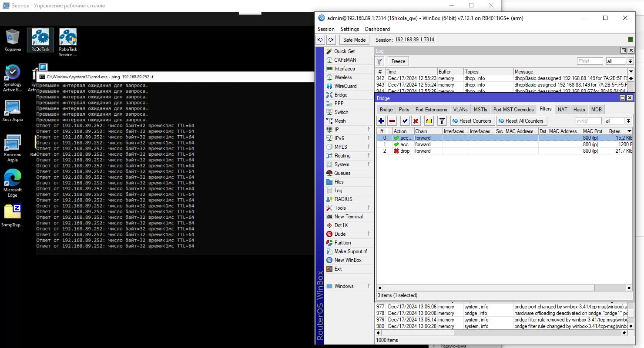Open the Bridge 'all' chain dropdown
Screen dimensions: 644x348
pyautogui.click(x=628, y=121)
